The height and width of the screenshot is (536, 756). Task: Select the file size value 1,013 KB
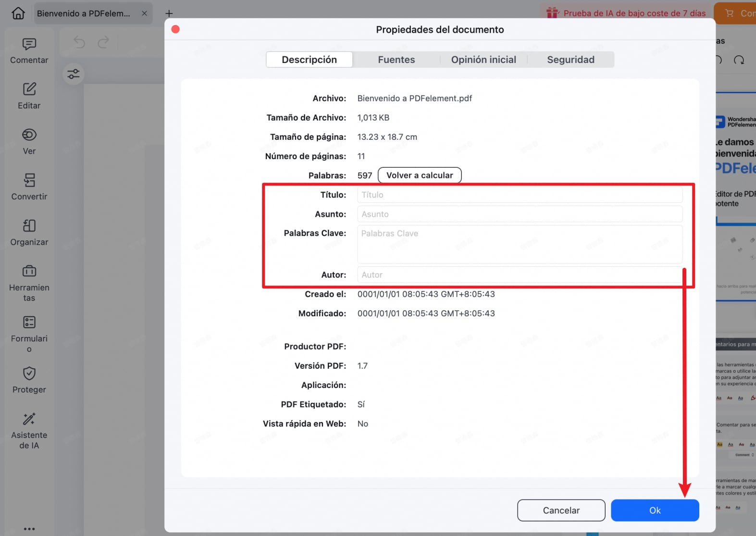point(373,117)
